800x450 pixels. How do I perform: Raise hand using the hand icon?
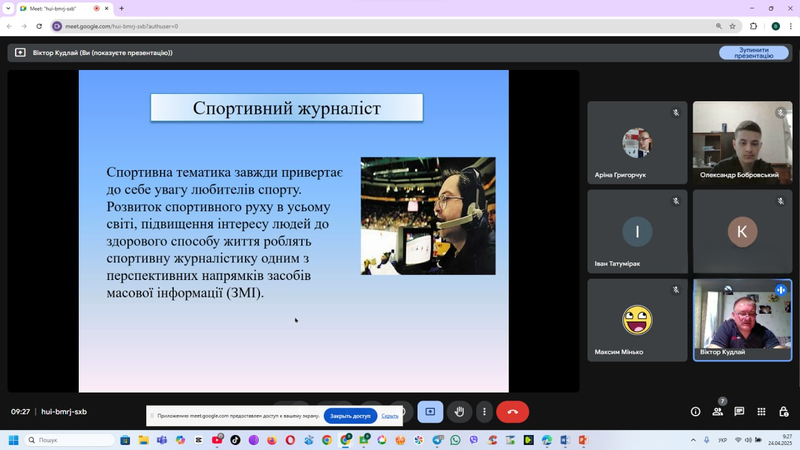[x=459, y=412]
